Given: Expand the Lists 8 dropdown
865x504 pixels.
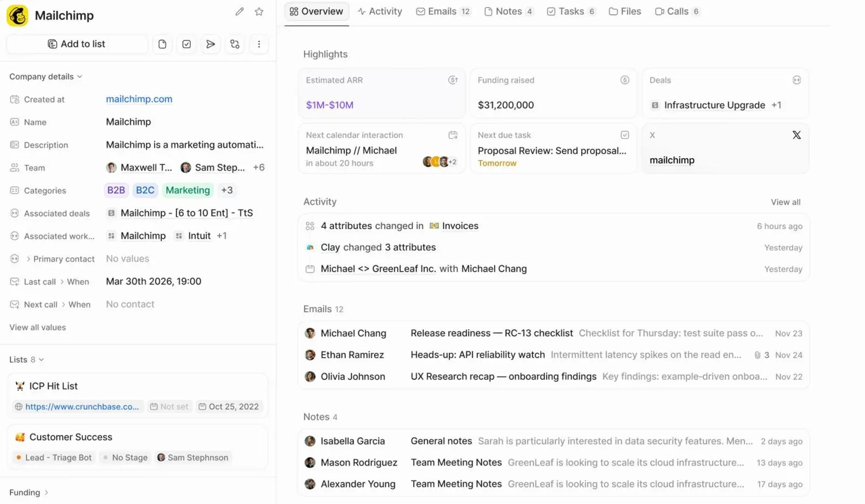Looking at the screenshot, I should 26,360.
